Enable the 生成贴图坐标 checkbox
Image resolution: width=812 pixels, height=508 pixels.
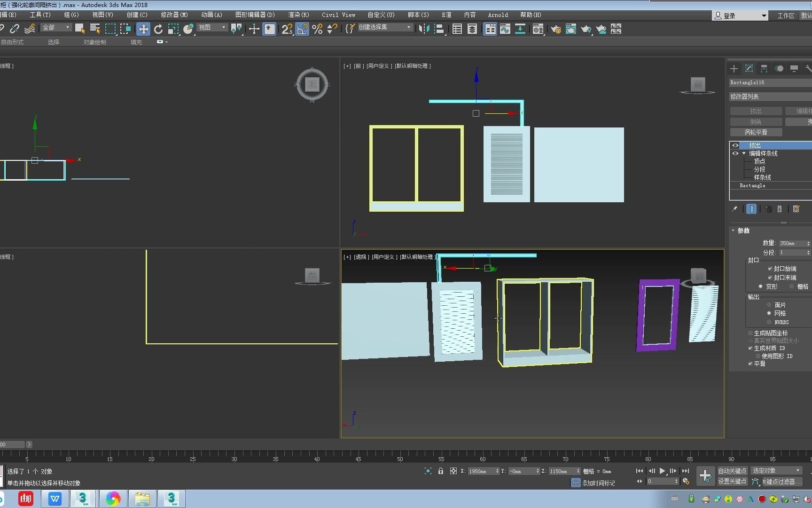click(750, 333)
